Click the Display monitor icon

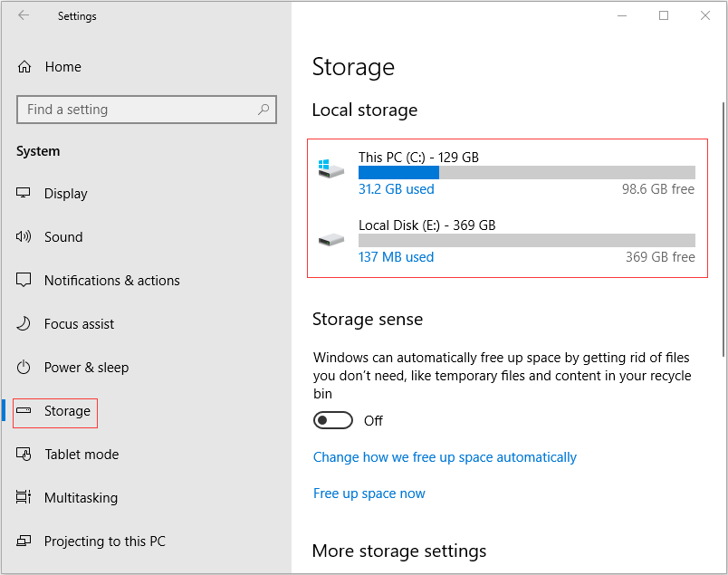24,194
